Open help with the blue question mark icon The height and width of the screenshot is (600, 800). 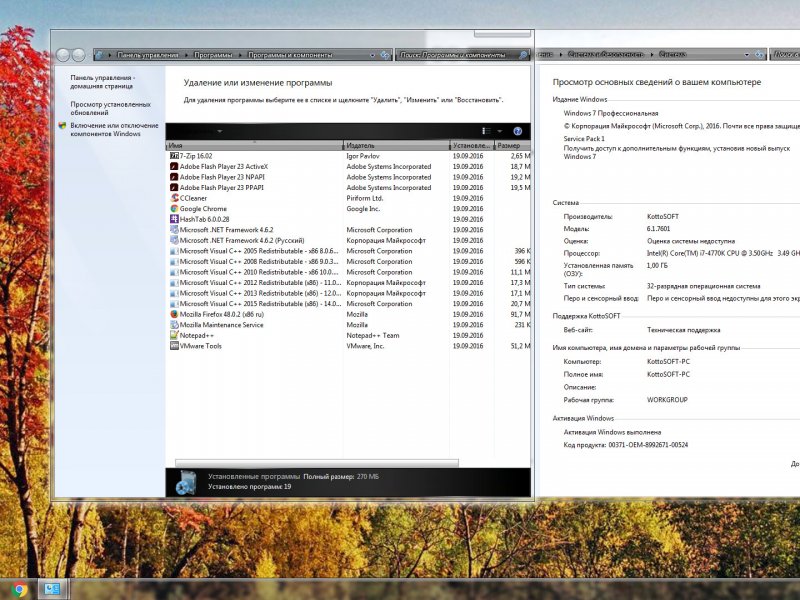click(x=517, y=131)
